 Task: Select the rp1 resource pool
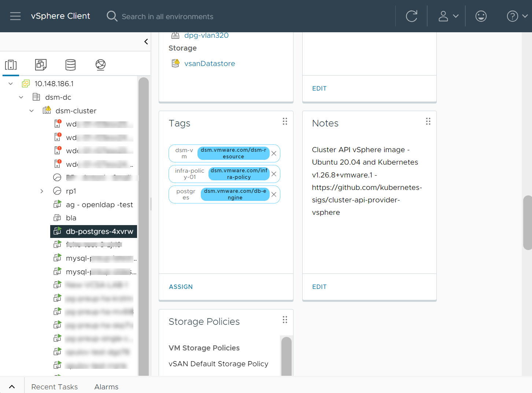click(x=71, y=191)
